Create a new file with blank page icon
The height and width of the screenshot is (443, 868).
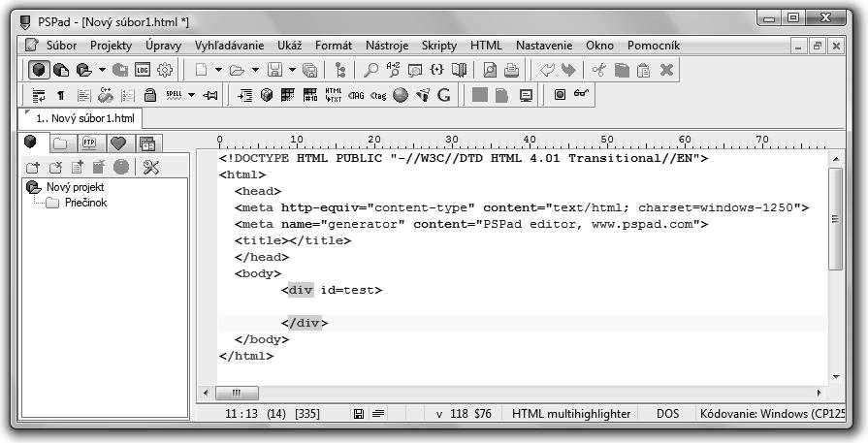[202, 70]
